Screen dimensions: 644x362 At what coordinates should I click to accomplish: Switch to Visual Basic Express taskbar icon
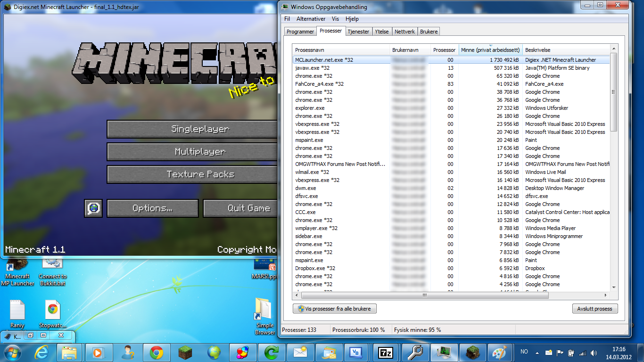(x=356, y=352)
